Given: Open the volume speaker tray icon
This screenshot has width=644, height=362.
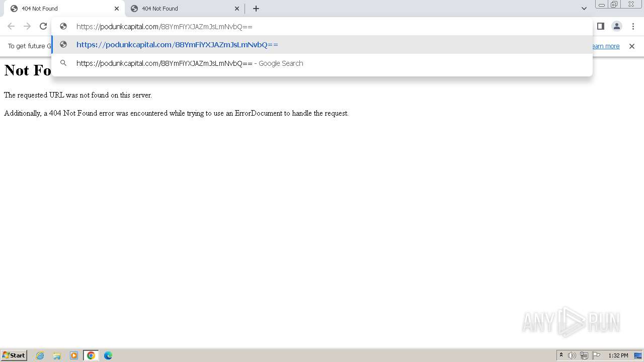Looking at the screenshot, I should tap(572, 355).
